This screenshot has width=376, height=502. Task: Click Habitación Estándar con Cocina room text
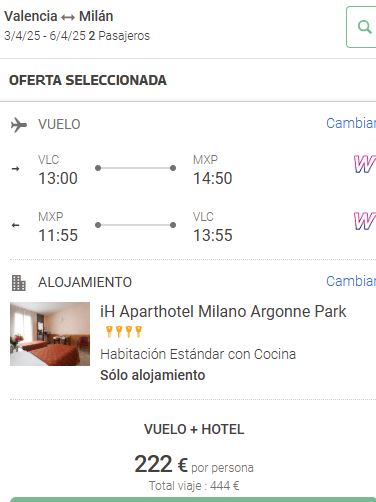tap(198, 354)
